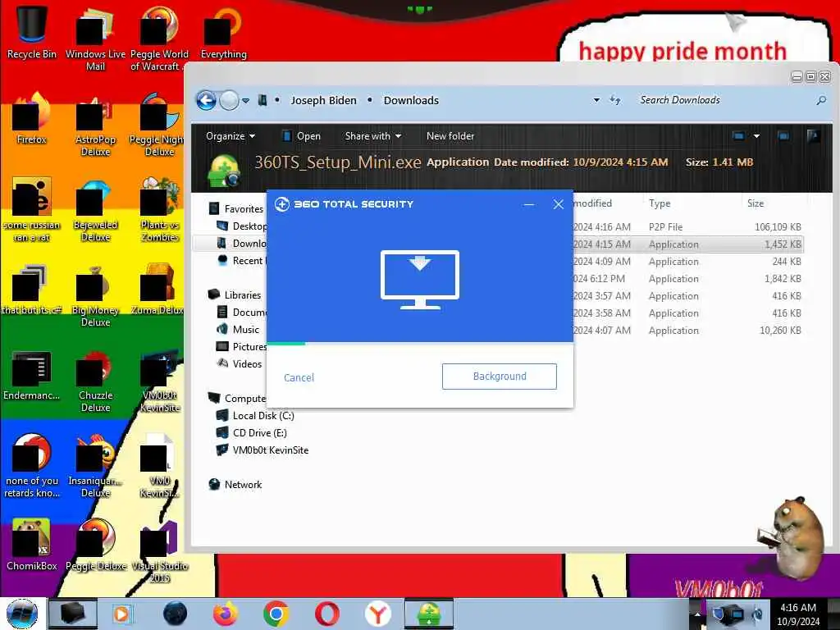The height and width of the screenshot is (630, 840).
Task: Open Insaniquarium Deluxe desktop shortcut
Action: click(95, 466)
